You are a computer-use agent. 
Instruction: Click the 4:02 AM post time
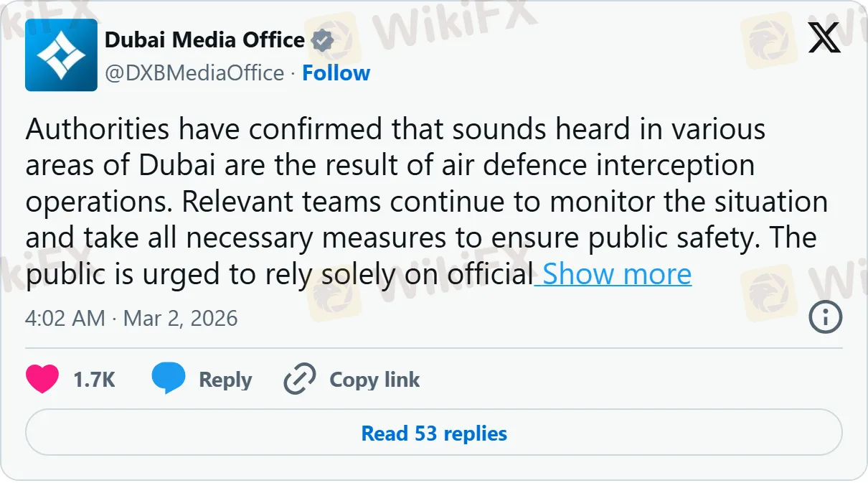tap(65, 319)
